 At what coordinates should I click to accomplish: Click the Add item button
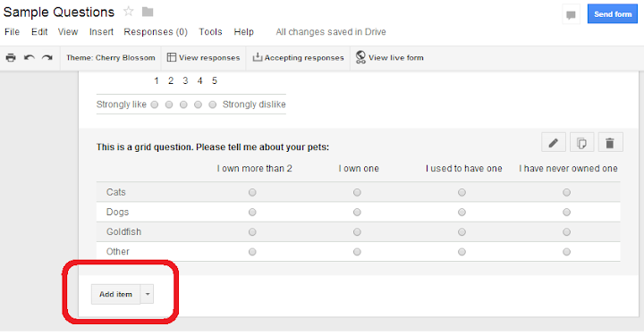pyautogui.click(x=115, y=295)
